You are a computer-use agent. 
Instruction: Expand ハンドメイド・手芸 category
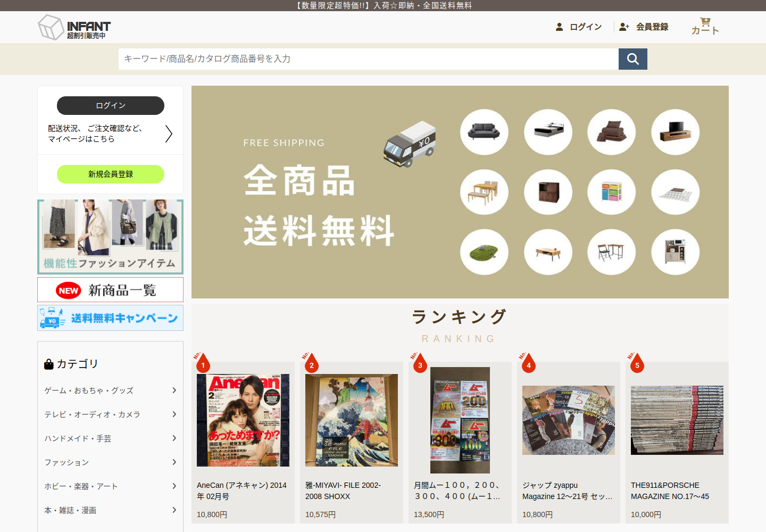point(111,438)
